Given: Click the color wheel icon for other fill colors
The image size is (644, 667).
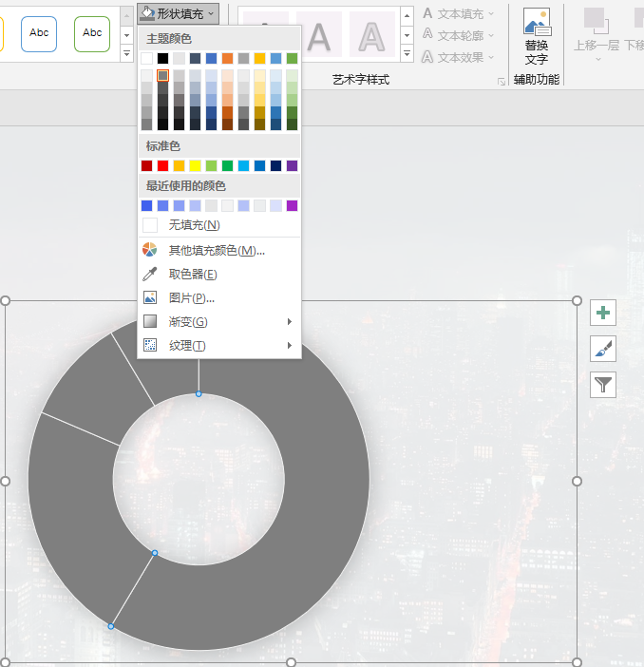Looking at the screenshot, I should (150, 250).
